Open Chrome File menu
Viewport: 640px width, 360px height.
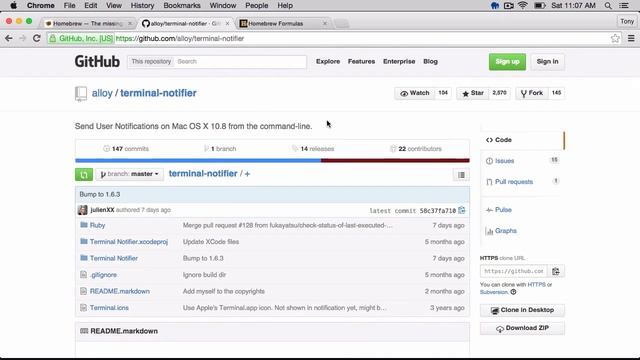click(69, 6)
